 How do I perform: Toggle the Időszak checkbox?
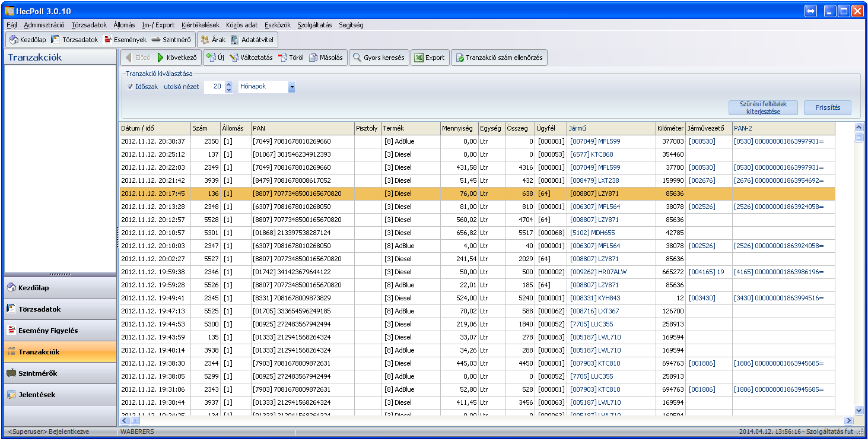coord(130,87)
